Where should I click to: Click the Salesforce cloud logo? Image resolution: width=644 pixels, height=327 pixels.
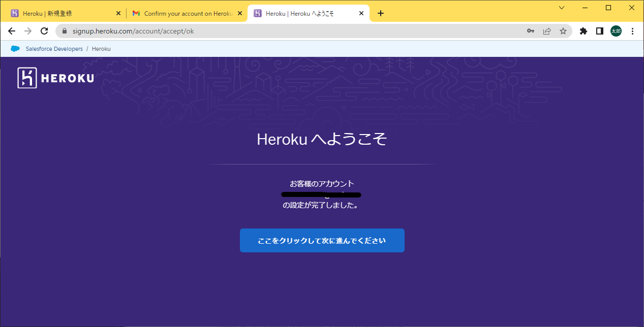[15, 49]
